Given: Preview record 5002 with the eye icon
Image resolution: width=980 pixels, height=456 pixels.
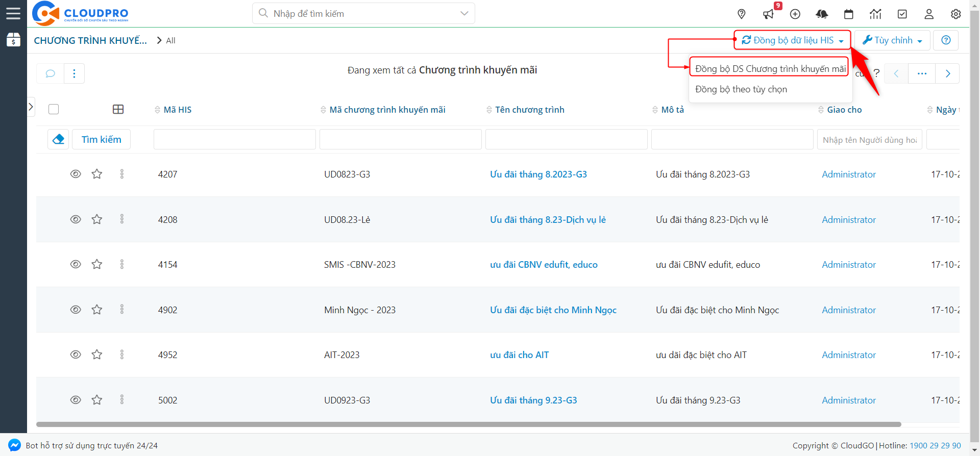Looking at the screenshot, I should tap(76, 400).
